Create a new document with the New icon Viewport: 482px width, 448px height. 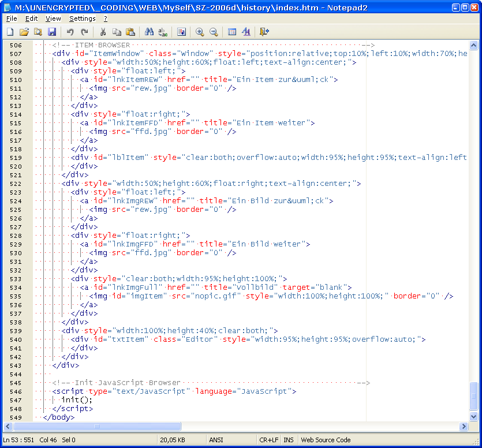[10, 32]
